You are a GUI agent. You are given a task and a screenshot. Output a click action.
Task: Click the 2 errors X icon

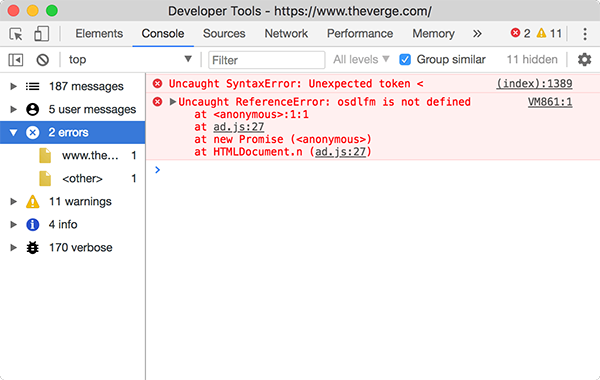(33, 132)
